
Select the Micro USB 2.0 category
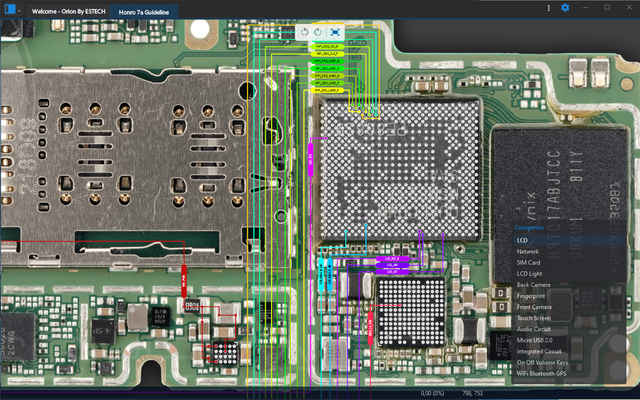coord(535,340)
